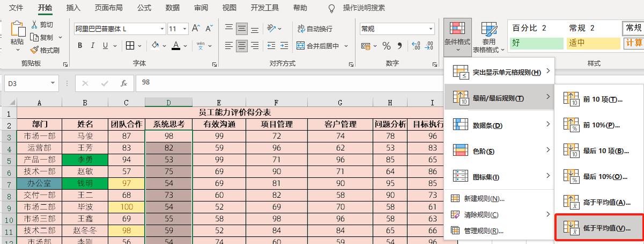This screenshot has height=244, width=644.
Task: Switch to the 插入 (Insert) tab
Action: (74, 8)
